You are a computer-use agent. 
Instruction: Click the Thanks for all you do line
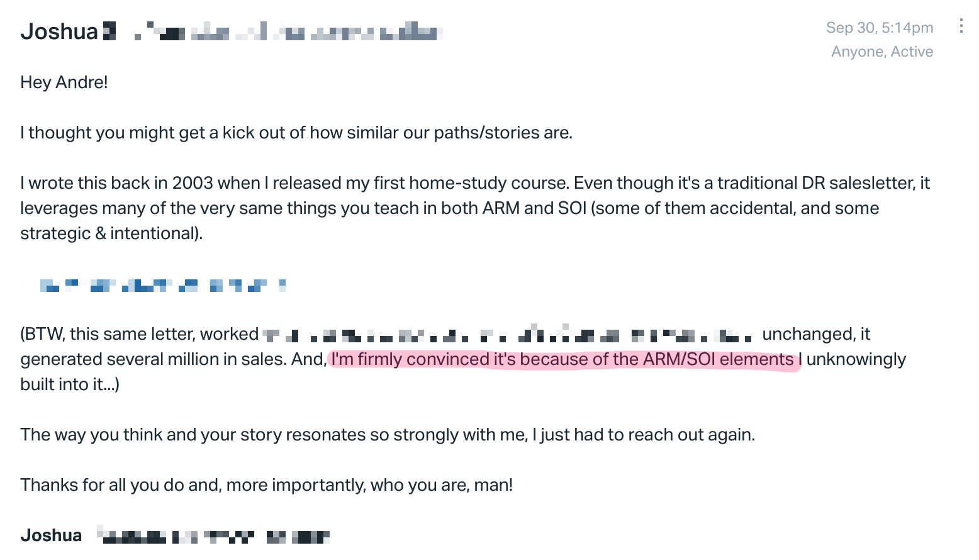pos(267,485)
